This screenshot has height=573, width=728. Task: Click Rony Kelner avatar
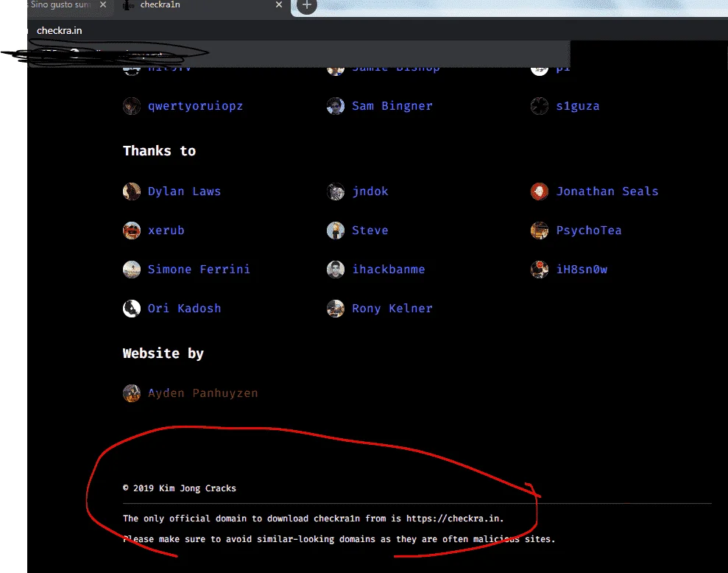[x=336, y=309]
